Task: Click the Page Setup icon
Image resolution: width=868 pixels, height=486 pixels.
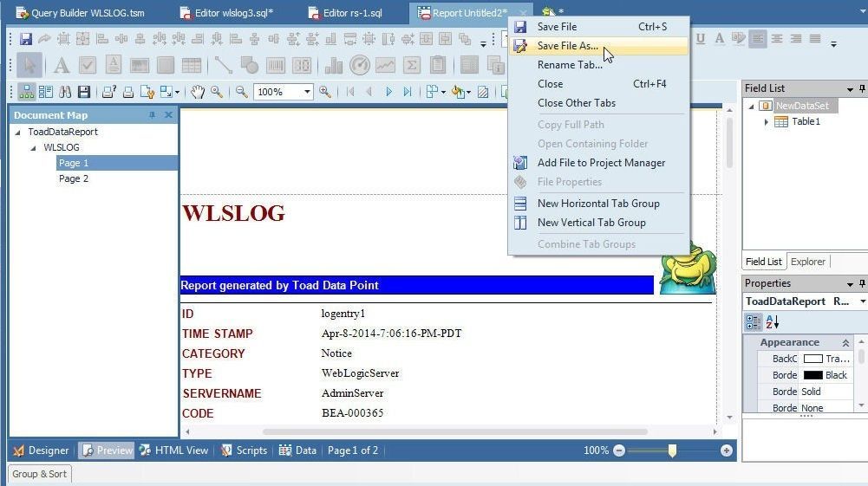Action: point(147,92)
